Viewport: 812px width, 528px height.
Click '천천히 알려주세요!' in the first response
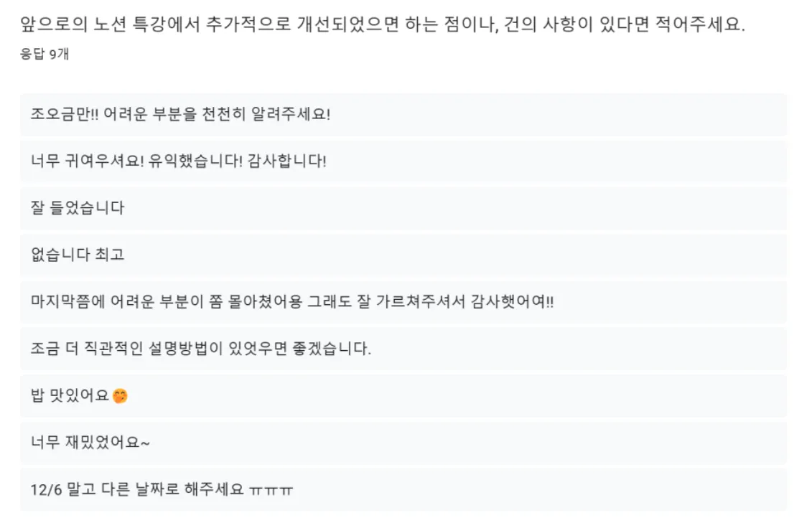pos(266,114)
